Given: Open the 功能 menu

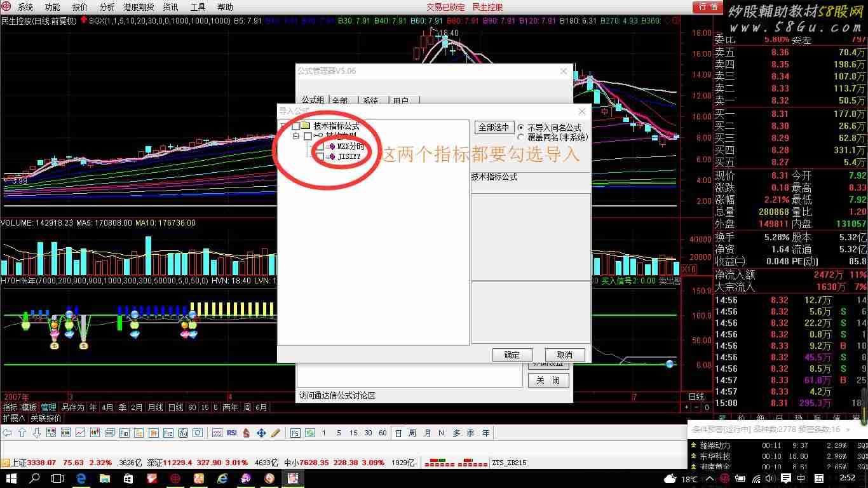Looking at the screenshot, I should click(52, 7).
